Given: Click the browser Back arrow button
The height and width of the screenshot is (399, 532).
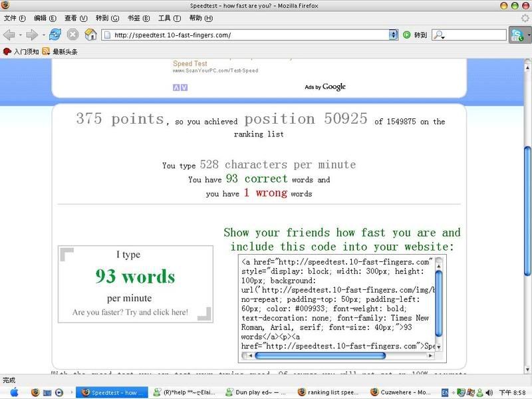Looking at the screenshot, I should click(x=9, y=35).
